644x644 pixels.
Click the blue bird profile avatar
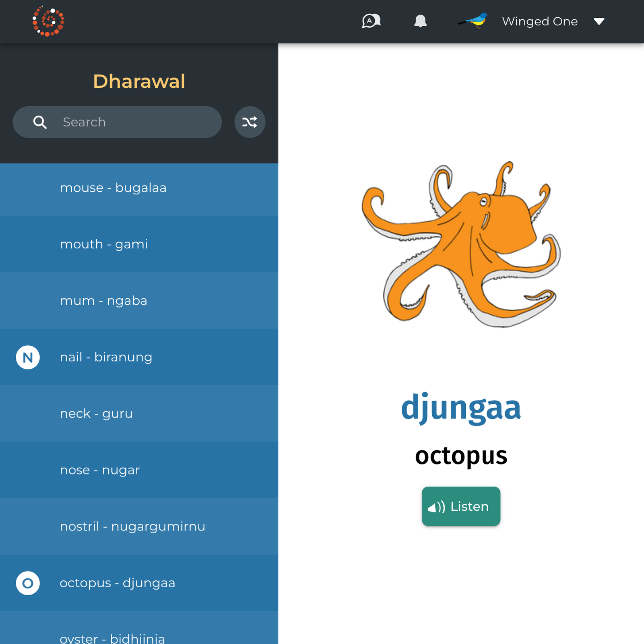(473, 21)
